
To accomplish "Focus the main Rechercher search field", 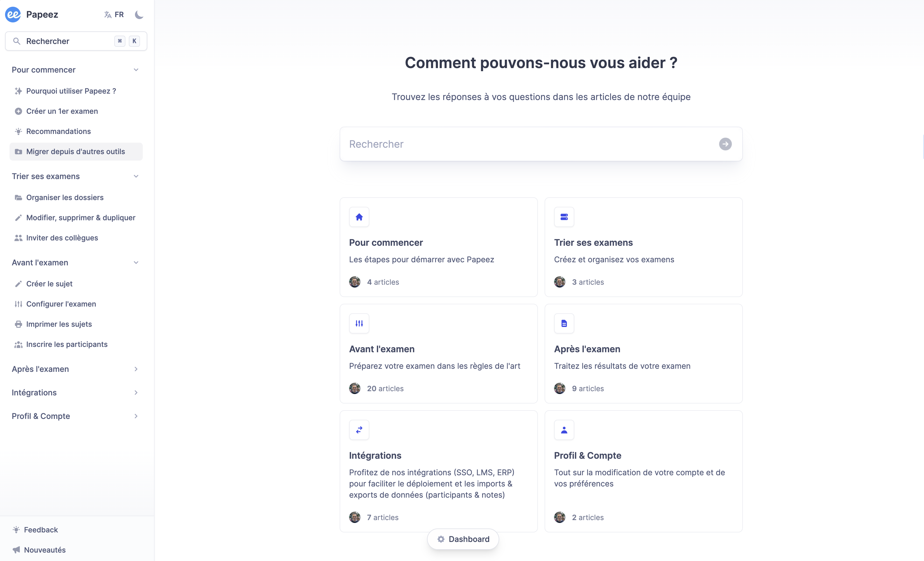I will point(529,144).
